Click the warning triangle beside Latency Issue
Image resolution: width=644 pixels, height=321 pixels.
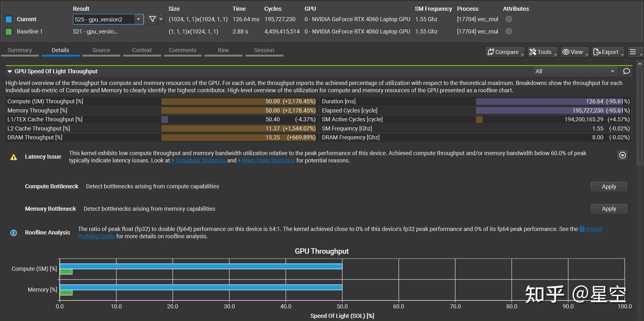coord(14,157)
